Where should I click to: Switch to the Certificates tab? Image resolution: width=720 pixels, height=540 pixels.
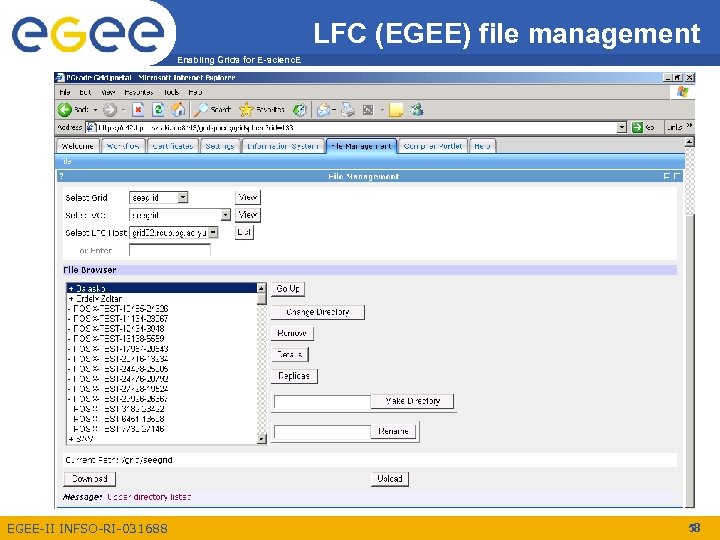tap(173, 146)
